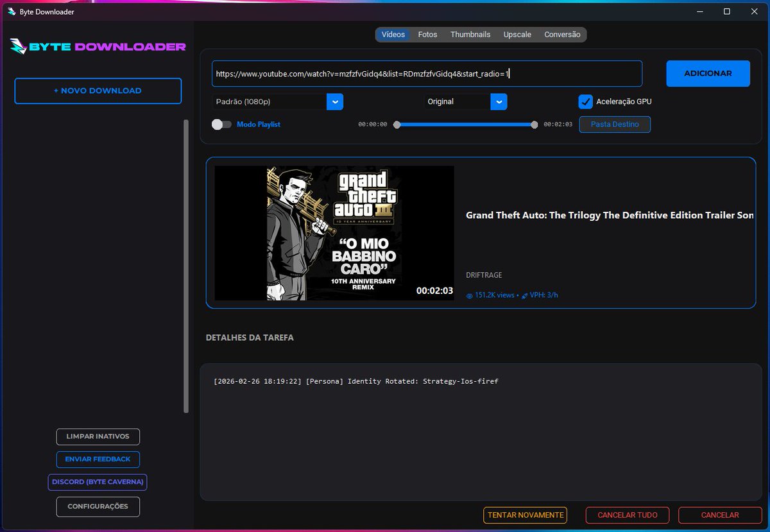Click TENTAR NOVAMENTE to retry
This screenshot has width=770, height=532.
click(526, 515)
